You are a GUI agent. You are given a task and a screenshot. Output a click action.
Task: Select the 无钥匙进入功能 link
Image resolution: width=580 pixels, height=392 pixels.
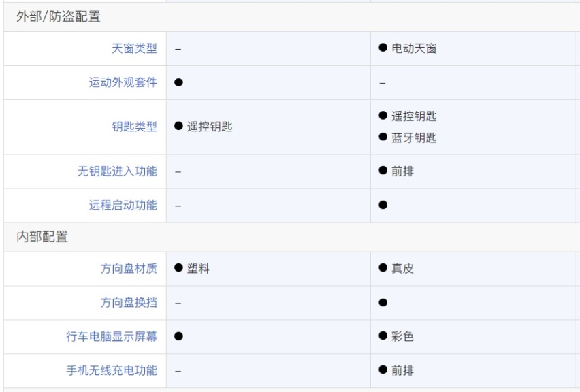coord(117,171)
